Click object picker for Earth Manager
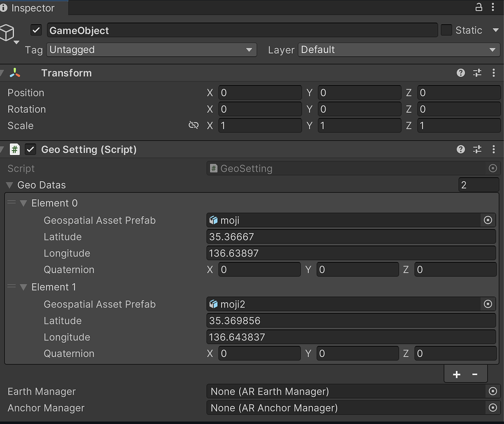Screen dimensions: 504x424 (x=493, y=391)
